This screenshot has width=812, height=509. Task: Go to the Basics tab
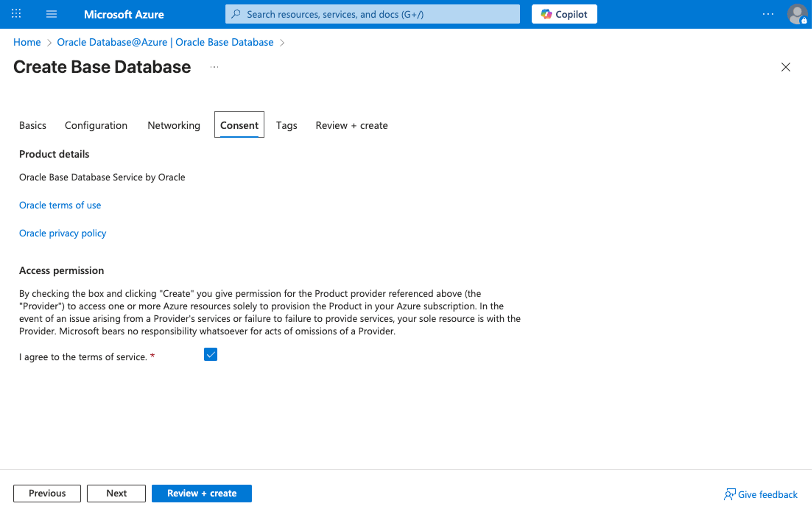[32, 125]
